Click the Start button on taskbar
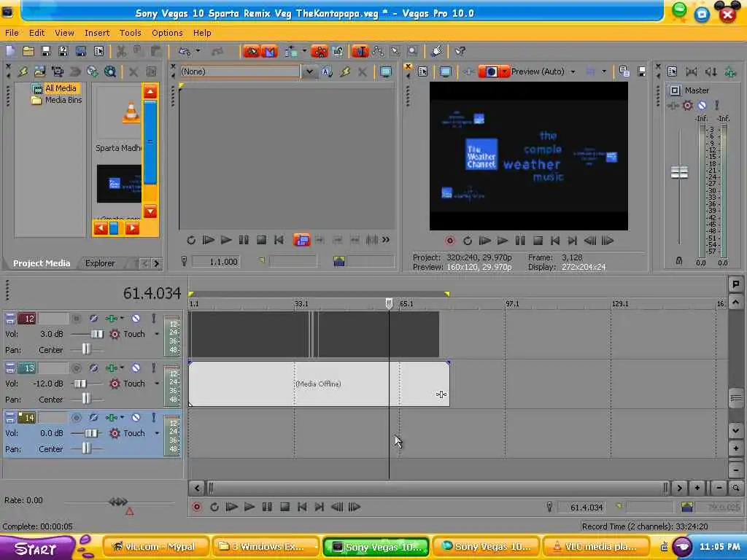The image size is (747, 560). click(36, 548)
